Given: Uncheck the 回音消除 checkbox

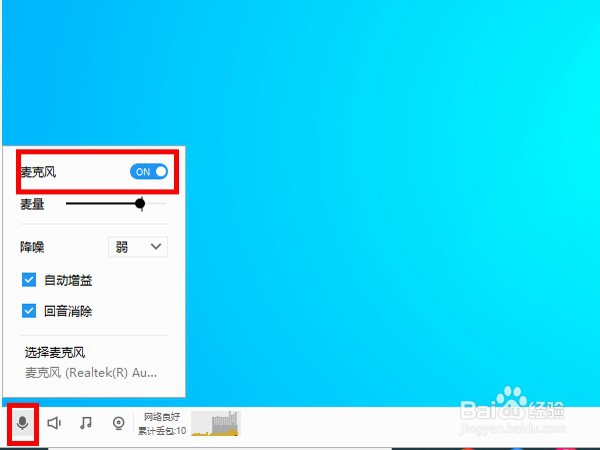Looking at the screenshot, I should click(29, 311).
